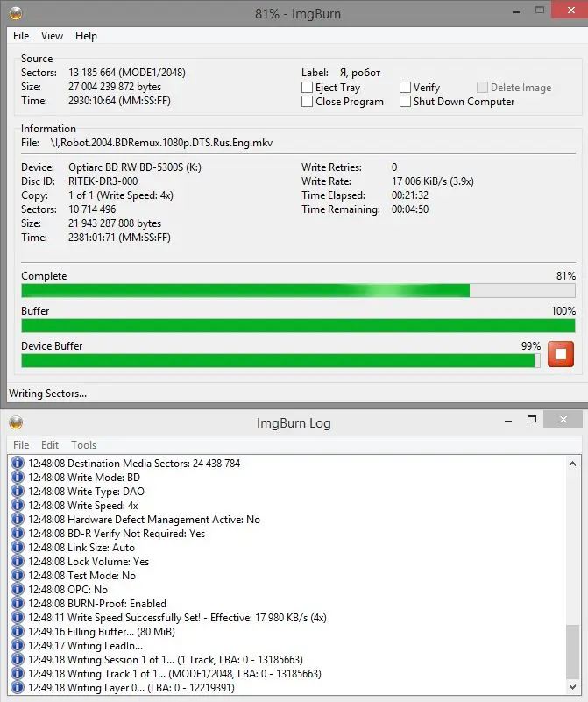The image size is (588, 702).
Task: Click the log scrollbar up arrow
Action: click(x=572, y=464)
